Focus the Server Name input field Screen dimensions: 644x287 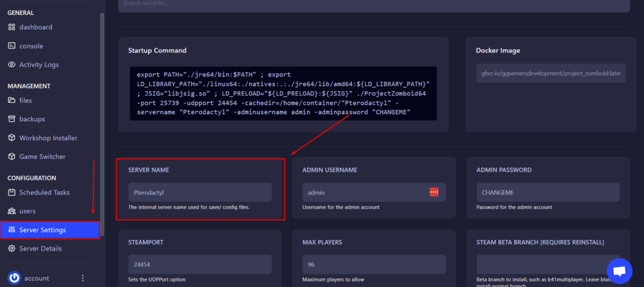click(x=200, y=192)
